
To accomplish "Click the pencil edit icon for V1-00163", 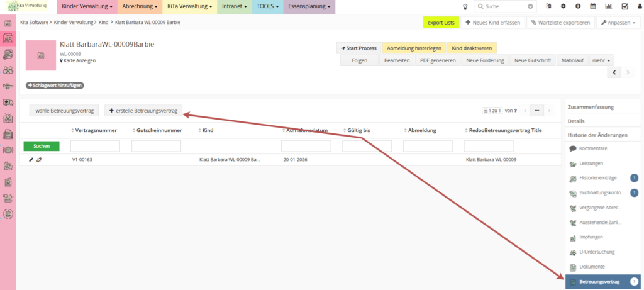I will (31, 160).
